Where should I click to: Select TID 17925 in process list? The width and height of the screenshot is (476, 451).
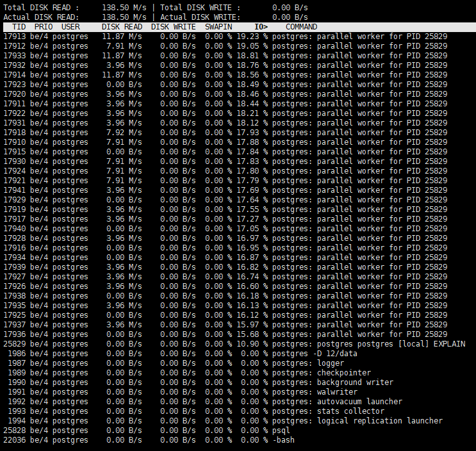coord(15,315)
